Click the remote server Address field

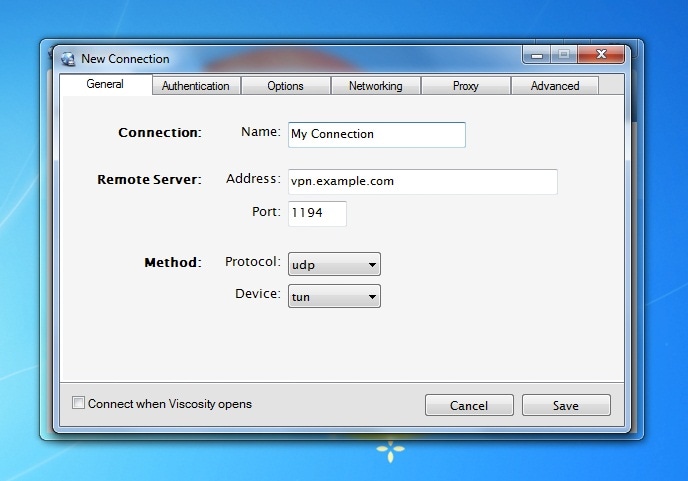[423, 182]
